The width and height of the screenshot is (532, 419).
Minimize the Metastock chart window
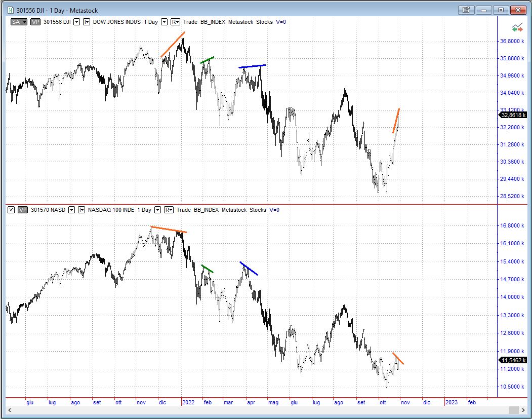tap(483, 10)
